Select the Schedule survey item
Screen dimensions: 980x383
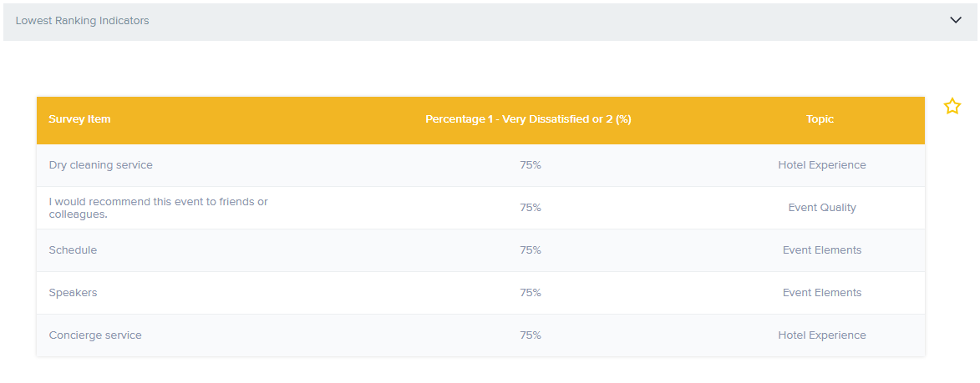(73, 250)
